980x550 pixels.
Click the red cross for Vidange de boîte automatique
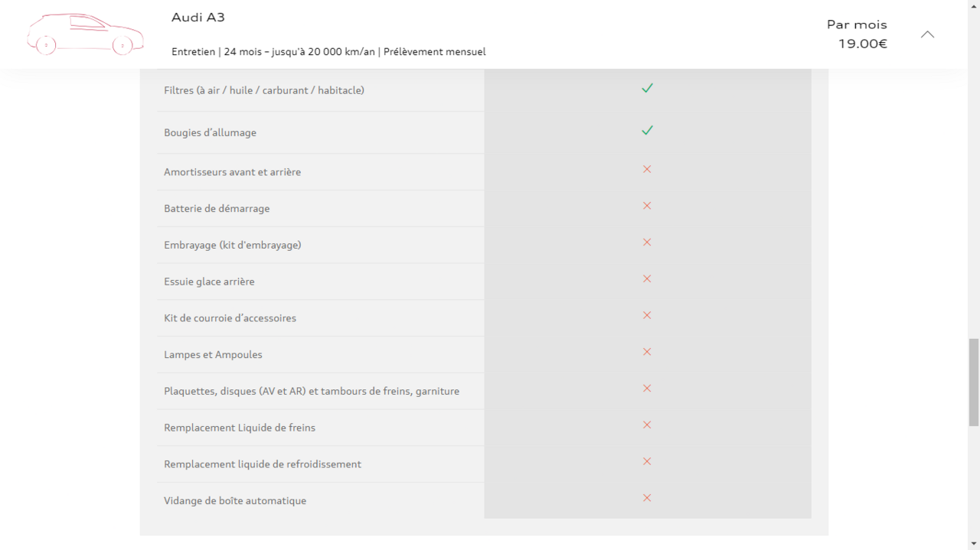coord(647,498)
